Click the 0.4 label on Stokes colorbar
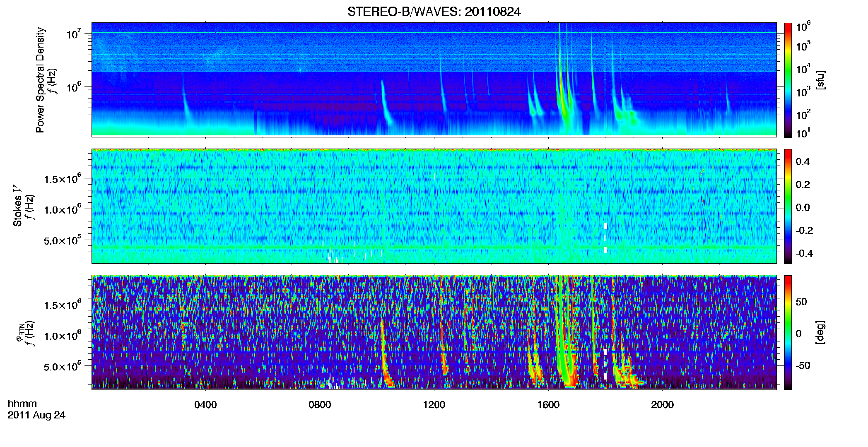This screenshot has width=868, height=447. point(803,162)
